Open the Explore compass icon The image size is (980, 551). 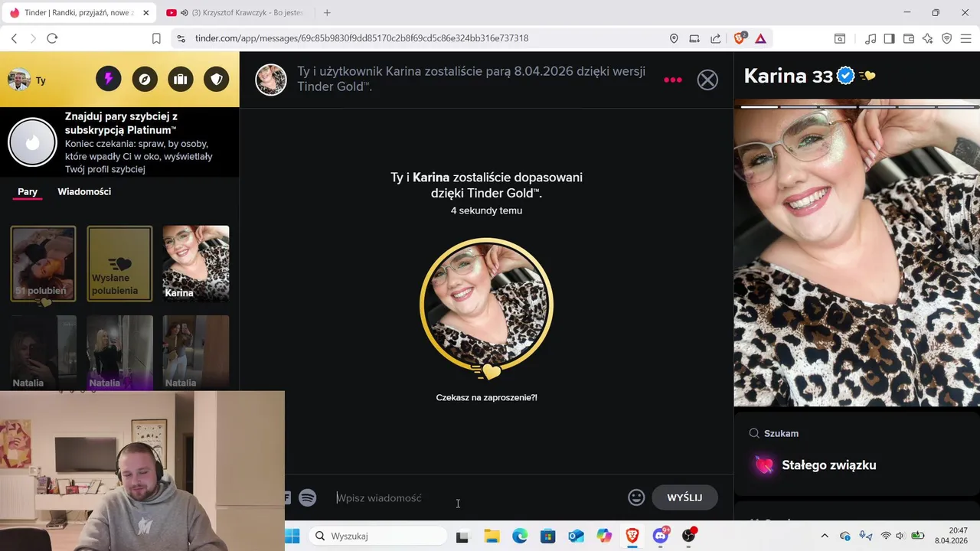pos(145,79)
